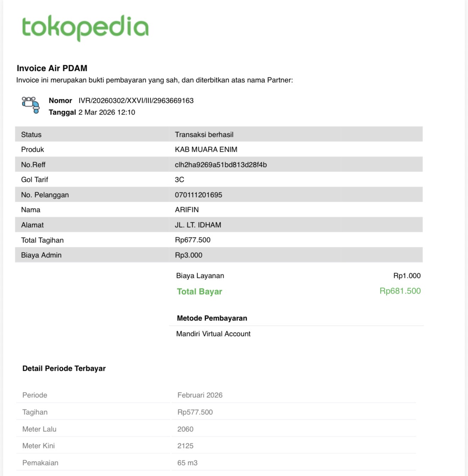Click the Februari 2026 period value
The width and height of the screenshot is (468, 476).
click(200, 395)
